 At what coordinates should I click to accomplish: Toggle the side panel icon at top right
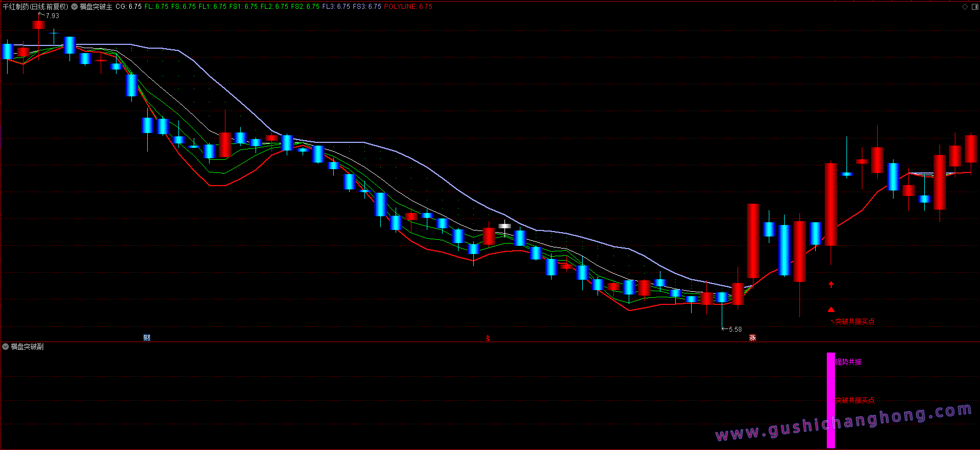pyautogui.click(x=975, y=7)
